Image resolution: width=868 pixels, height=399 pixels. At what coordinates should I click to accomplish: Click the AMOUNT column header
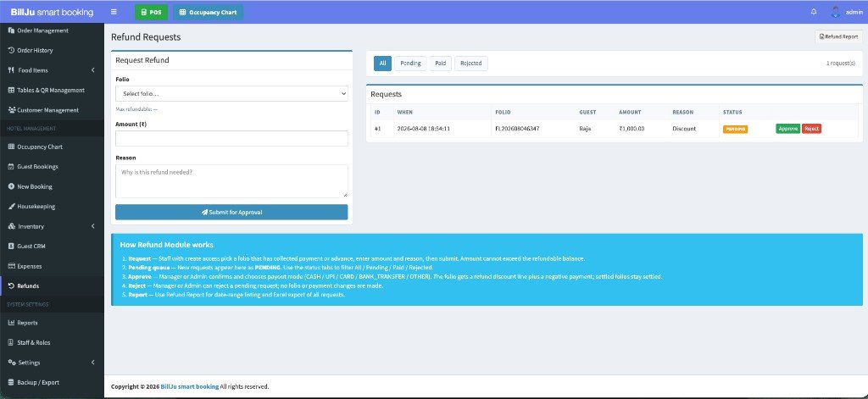[x=630, y=113]
